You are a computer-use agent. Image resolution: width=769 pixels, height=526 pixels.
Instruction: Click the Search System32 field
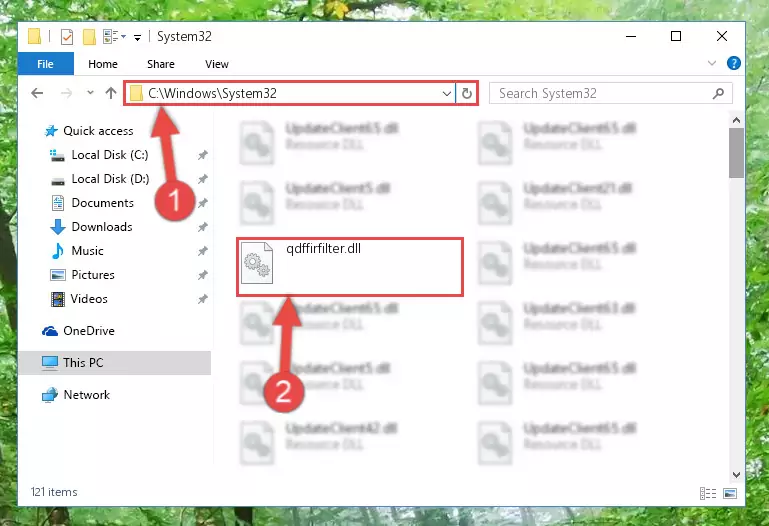(611, 93)
